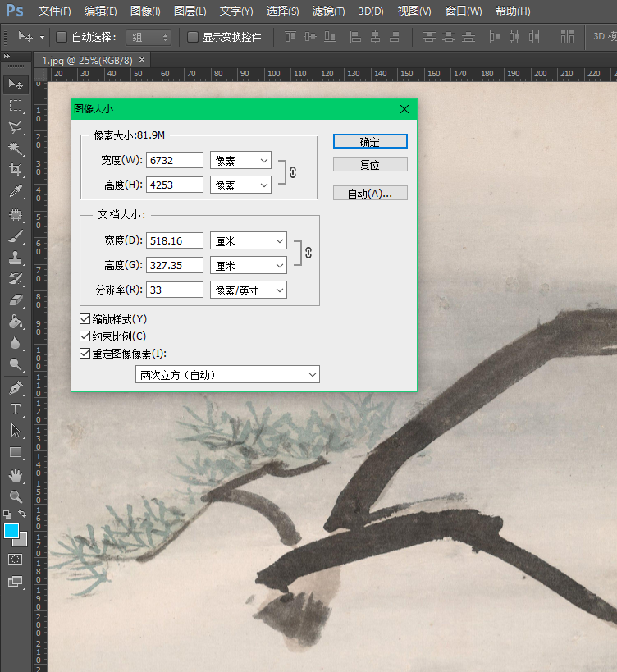This screenshot has height=672, width=617.
Task: Click the 确定 button
Action: [x=370, y=141]
